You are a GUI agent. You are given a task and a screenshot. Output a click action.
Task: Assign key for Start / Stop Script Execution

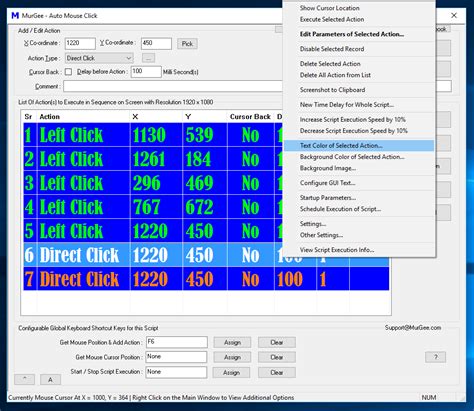pyautogui.click(x=231, y=372)
